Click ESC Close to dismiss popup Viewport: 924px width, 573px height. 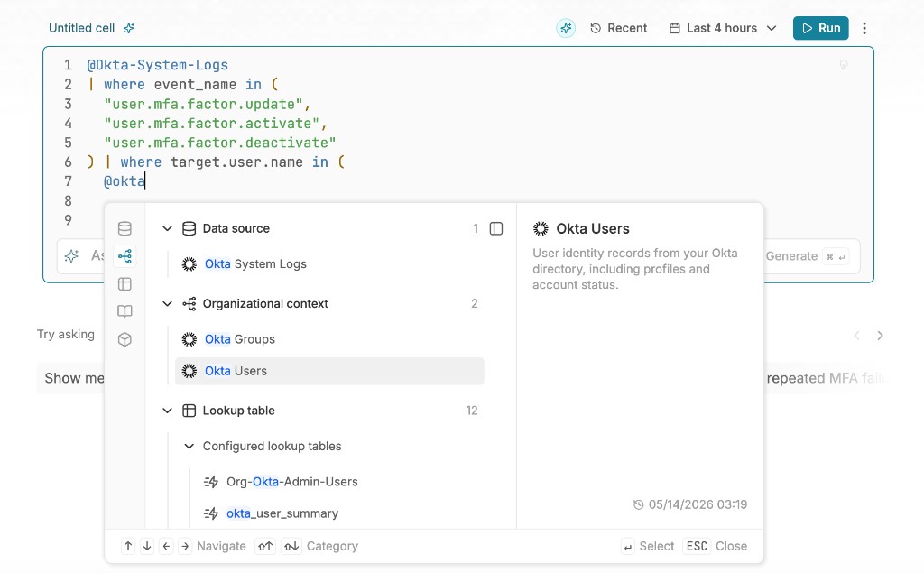coord(715,546)
